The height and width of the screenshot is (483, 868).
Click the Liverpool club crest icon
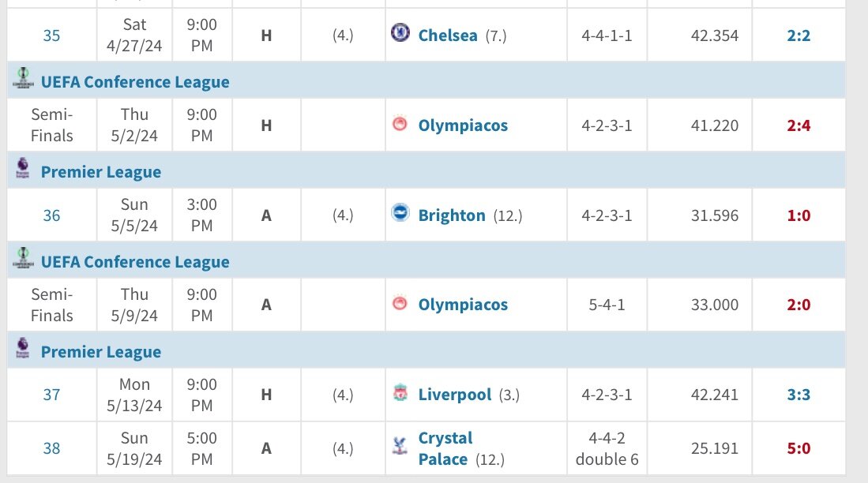coord(400,392)
